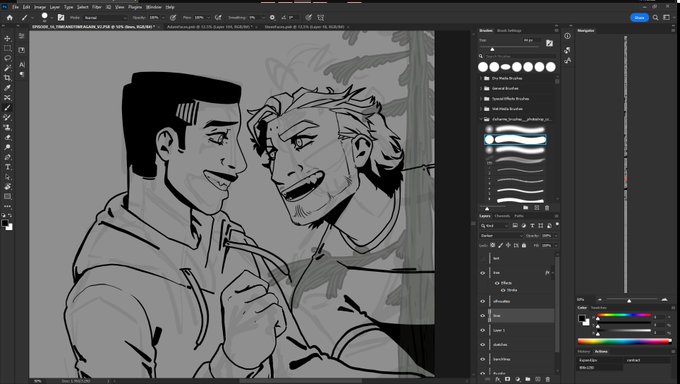The height and width of the screenshot is (384, 680).
Task: Open brush preset picker dropdown arrow
Action: (52, 18)
